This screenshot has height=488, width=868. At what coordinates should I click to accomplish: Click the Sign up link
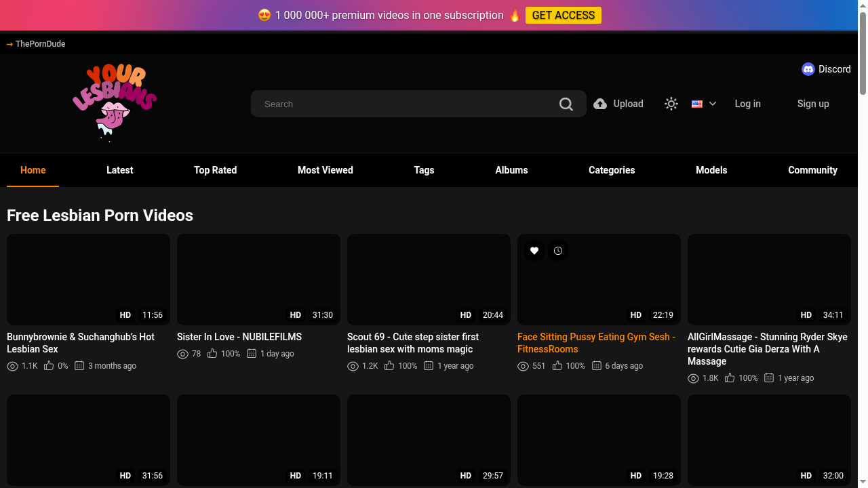(x=813, y=104)
